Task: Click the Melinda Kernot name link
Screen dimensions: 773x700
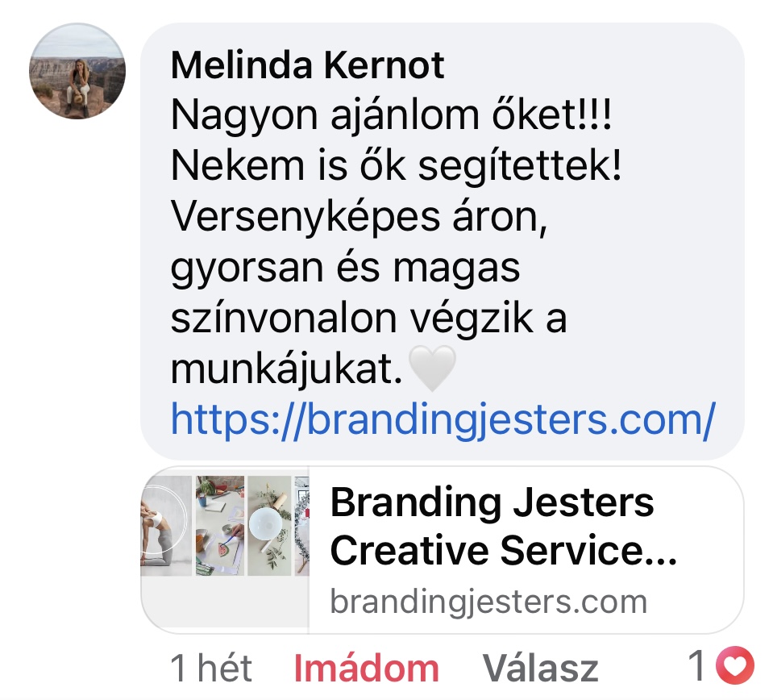Action: 307,65
